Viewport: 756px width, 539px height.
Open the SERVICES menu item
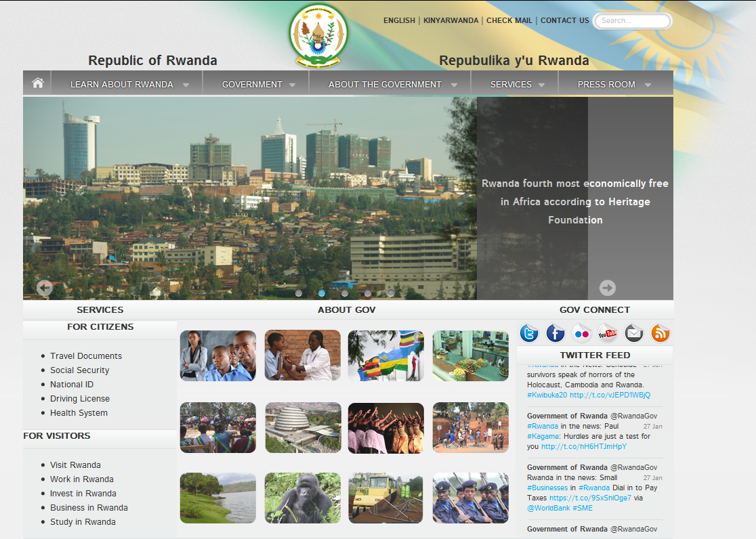click(511, 85)
